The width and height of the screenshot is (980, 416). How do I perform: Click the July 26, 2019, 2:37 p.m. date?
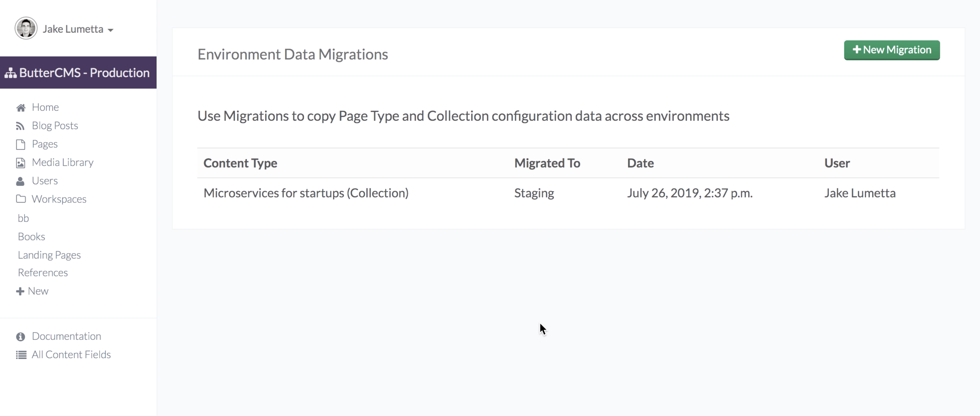pyautogui.click(x=690, y=193)
